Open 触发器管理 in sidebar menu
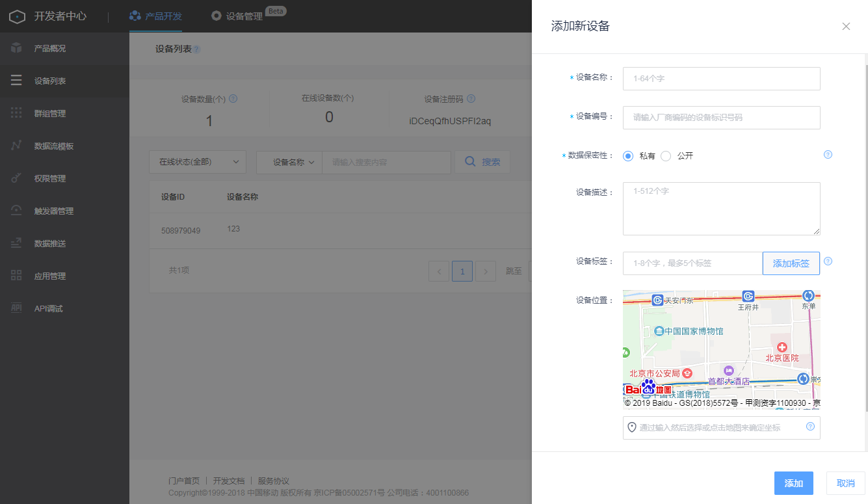 64,211
